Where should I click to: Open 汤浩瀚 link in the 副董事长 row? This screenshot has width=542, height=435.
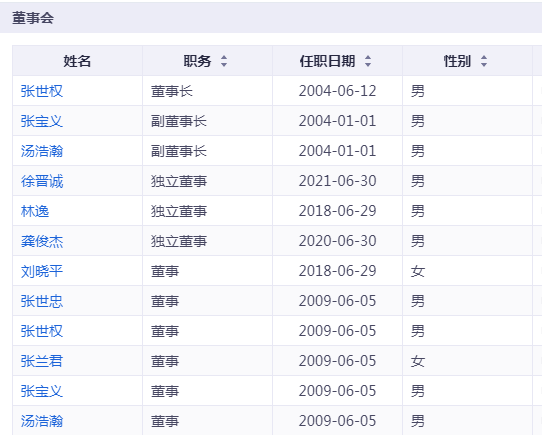point(42,151)
